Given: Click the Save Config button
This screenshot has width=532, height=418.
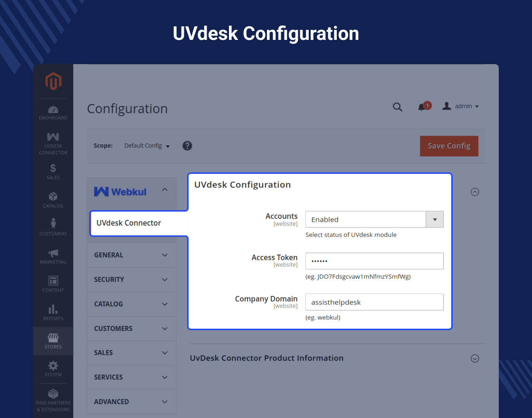Looking at the screenshot, I should 449,146.
